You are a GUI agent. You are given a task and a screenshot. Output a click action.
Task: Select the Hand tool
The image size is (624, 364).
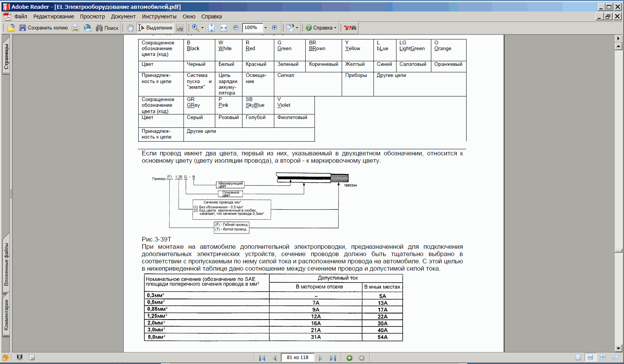(130, 28)
